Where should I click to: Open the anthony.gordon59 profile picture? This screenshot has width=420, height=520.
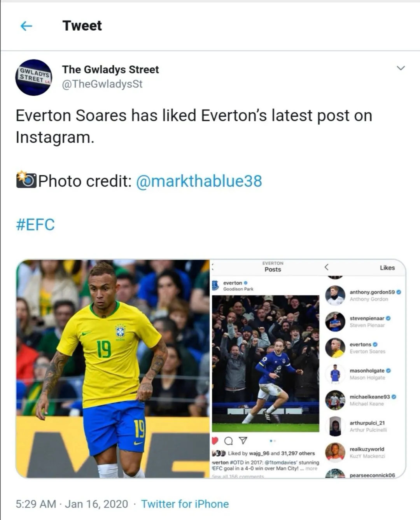click(x=335, y=295)
